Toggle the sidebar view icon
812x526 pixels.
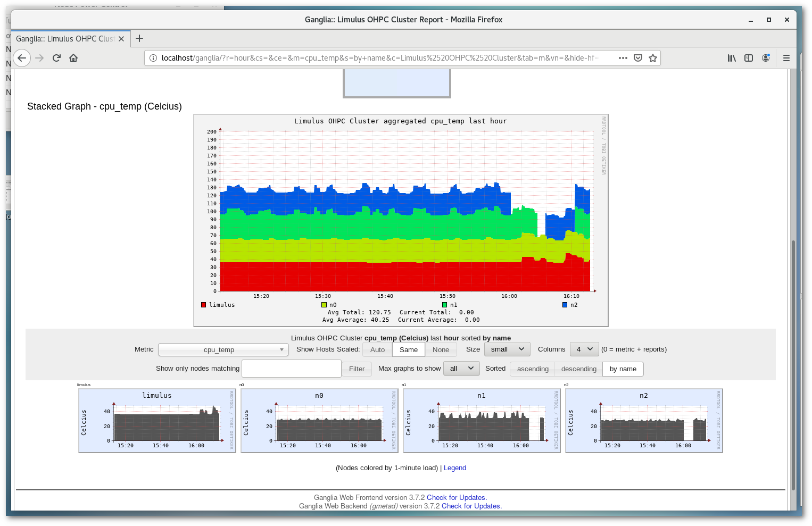click(749, 58)
